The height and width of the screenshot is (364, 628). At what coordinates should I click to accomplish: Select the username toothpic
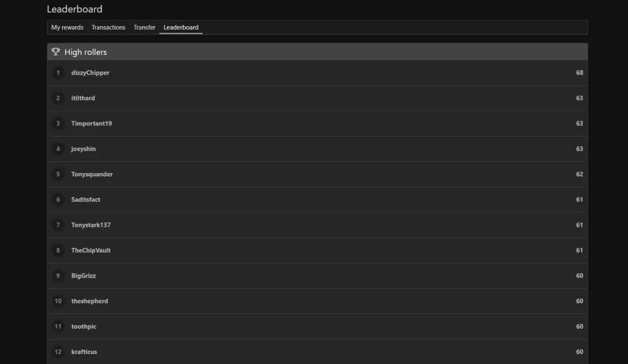coord(84,326)
